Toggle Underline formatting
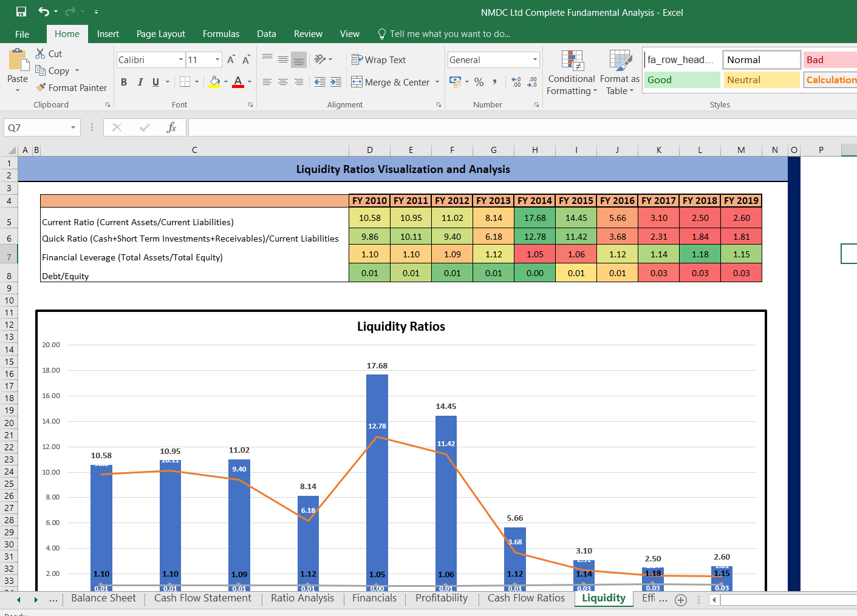Image resolution: width=857 pixels, height=616 pixels. pyautogui.click(x=156, y=82)
